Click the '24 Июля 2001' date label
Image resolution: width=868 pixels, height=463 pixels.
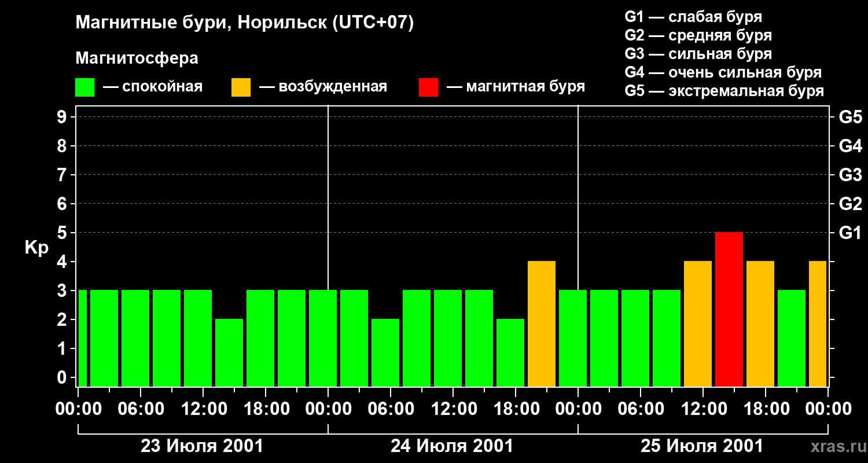[x=452, y=446]
